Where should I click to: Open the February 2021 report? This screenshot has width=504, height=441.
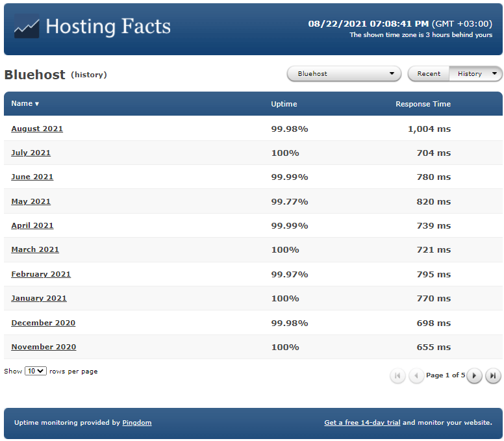(41, 274)
